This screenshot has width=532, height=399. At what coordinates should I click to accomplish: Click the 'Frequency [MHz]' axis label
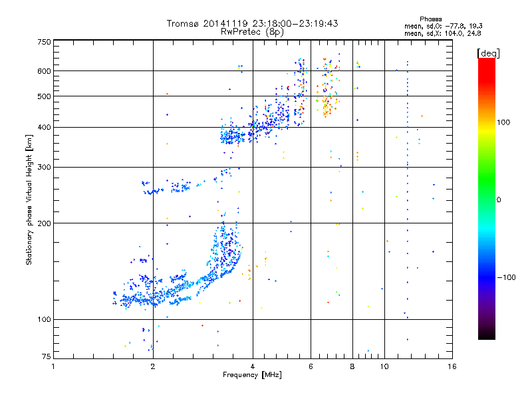tap(252, 375)
